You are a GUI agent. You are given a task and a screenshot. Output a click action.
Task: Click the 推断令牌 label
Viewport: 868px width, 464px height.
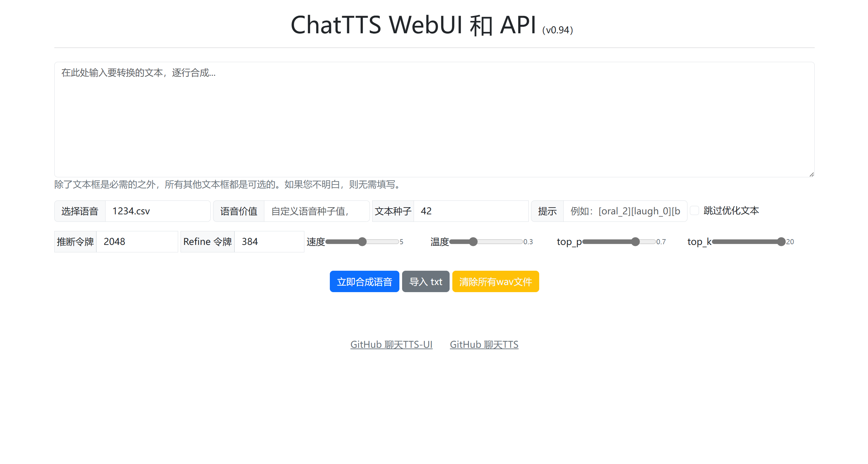tap(75, 242)
